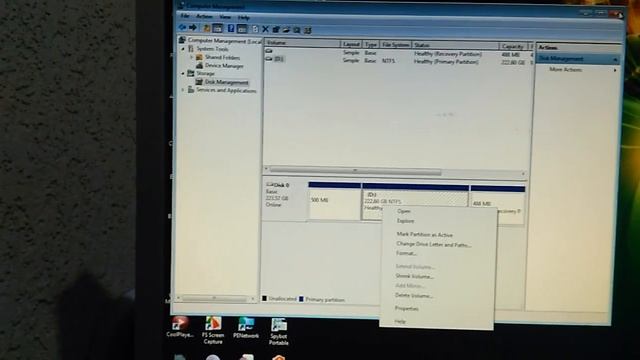
Task: Click the Back arrow toolbar icon
Action: point(182,27)
